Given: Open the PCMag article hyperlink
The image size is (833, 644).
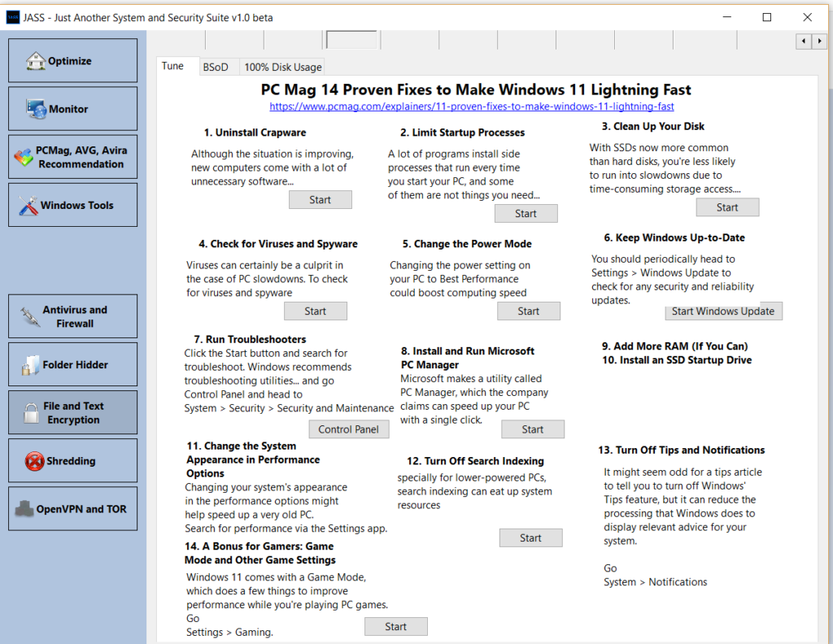Looking at the screenshot, I should click(472, 107).
